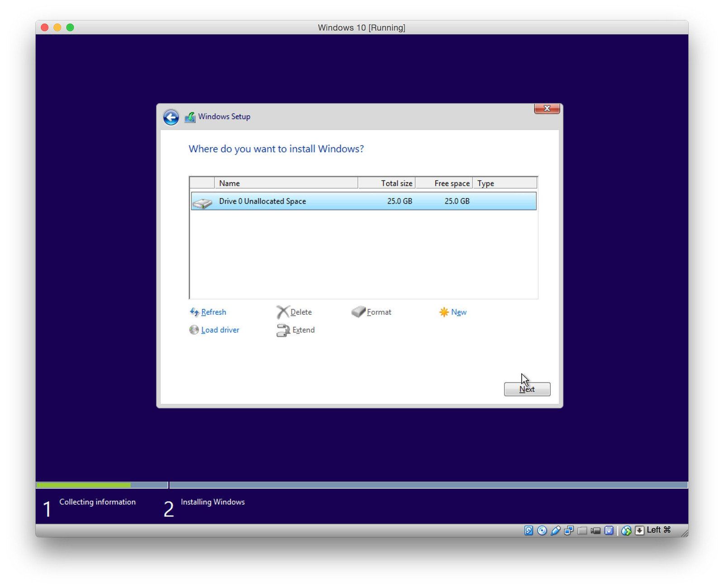Screen dimensions: 724x588
Task: Click the Name column header
Action: pyautogui.click(x=286, y=183)
